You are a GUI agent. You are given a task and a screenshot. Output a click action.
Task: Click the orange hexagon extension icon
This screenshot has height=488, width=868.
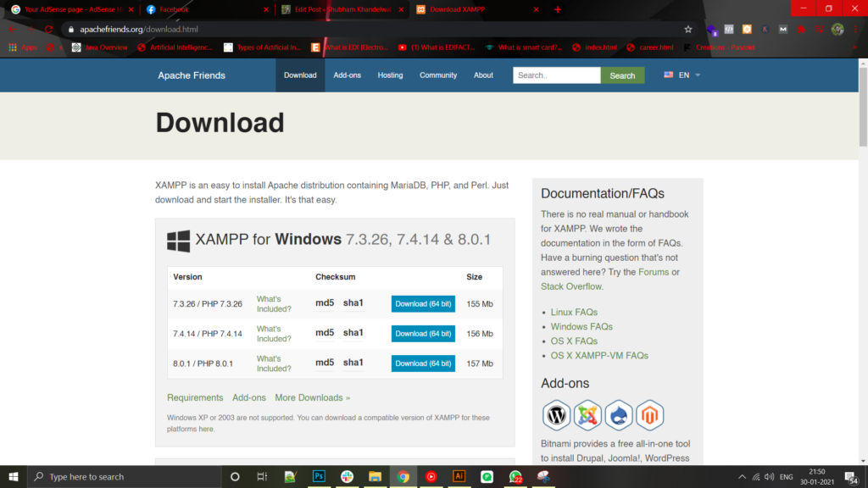click(x=747, y=30)
